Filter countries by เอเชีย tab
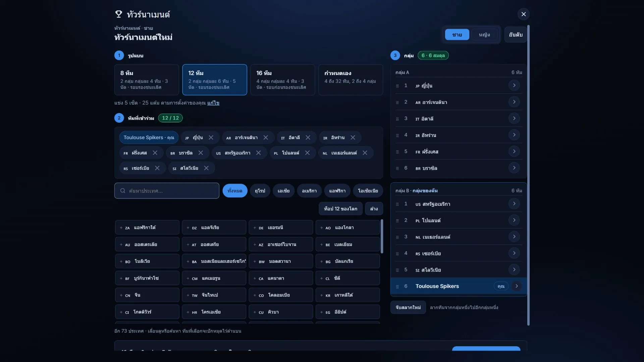Image resolution: width=644 pixels, height=362 pixels. [x=283, y=191]
